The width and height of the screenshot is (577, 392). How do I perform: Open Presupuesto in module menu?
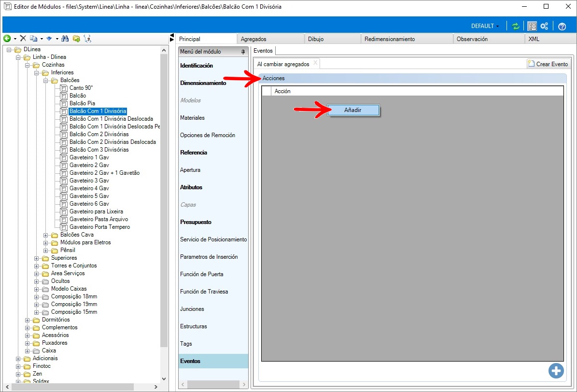point(196,222)
